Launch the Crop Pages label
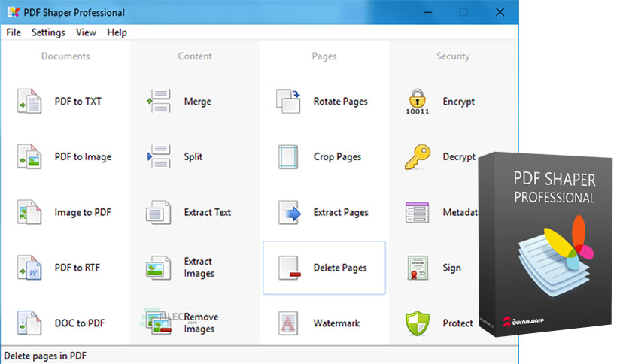The height and width of the screenshot is (364, 629). coord(337,156)
